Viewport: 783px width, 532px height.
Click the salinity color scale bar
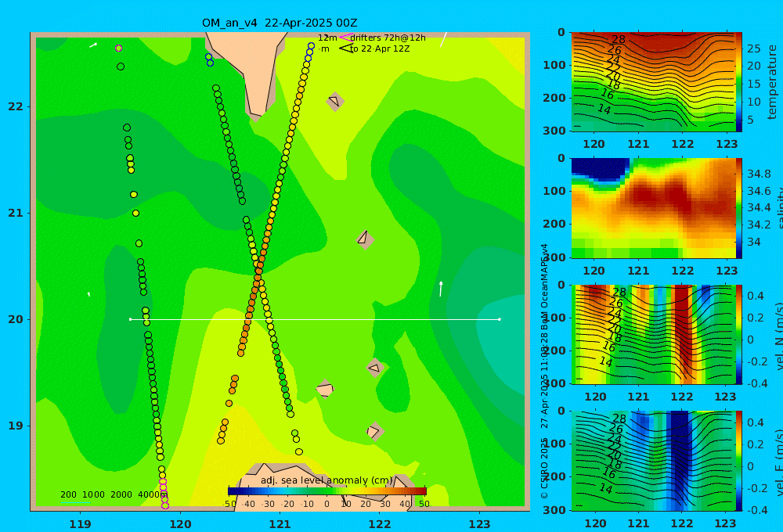coord(738,208)
